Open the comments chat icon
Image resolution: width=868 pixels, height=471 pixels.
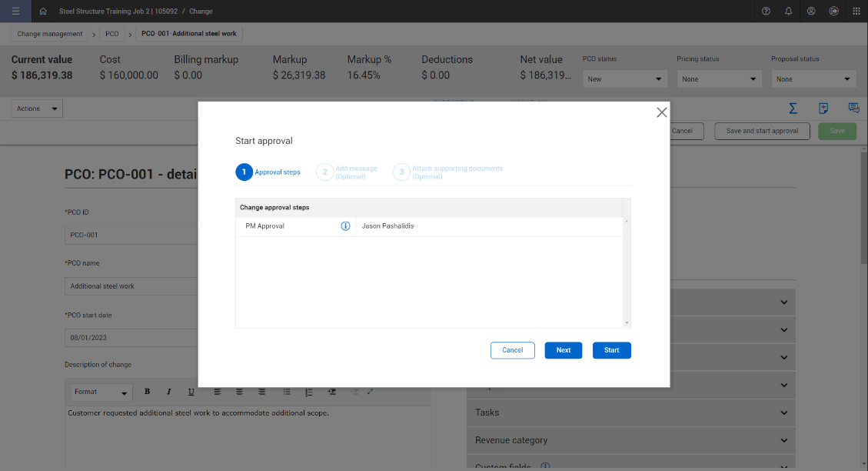click(853, 109)
